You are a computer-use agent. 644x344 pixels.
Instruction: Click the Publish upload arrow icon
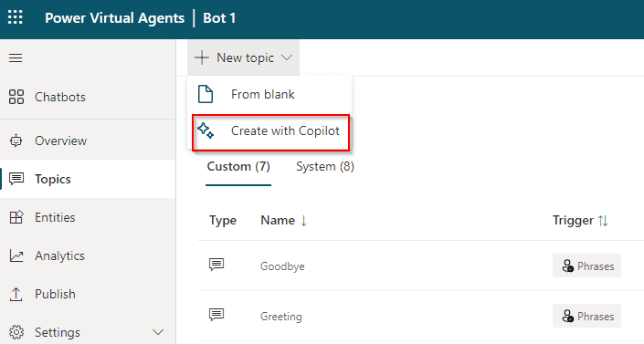16,294
